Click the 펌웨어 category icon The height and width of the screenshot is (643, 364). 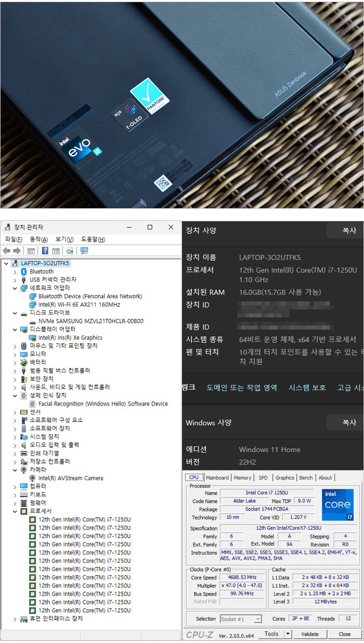pos(23,503)
